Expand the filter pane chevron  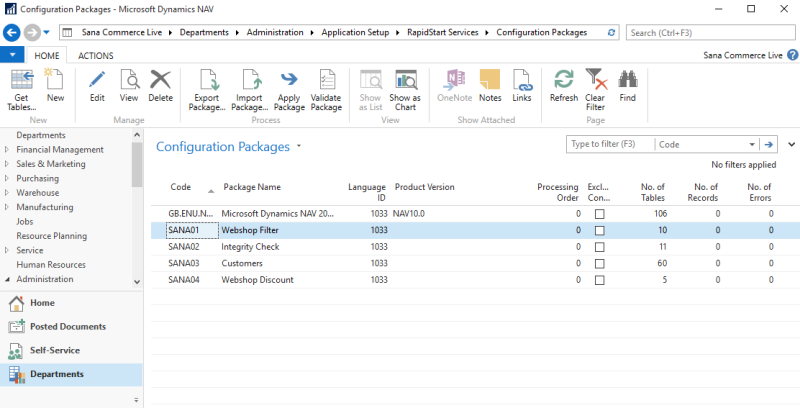click(791, 145)
